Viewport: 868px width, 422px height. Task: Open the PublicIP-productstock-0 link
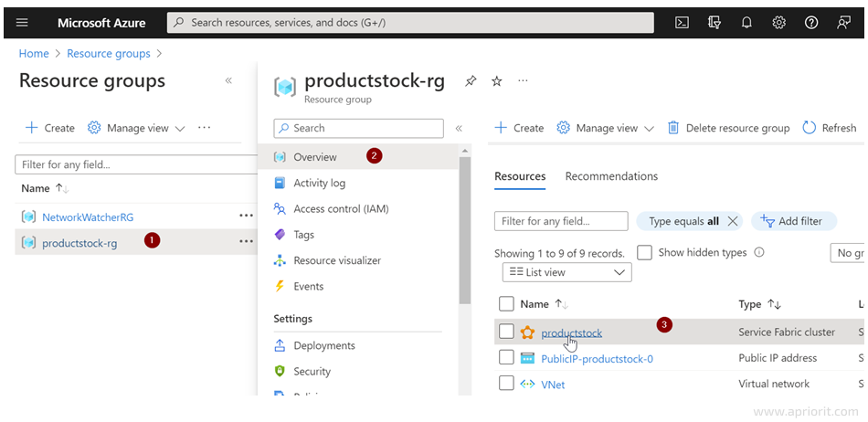tap(597, 359)
